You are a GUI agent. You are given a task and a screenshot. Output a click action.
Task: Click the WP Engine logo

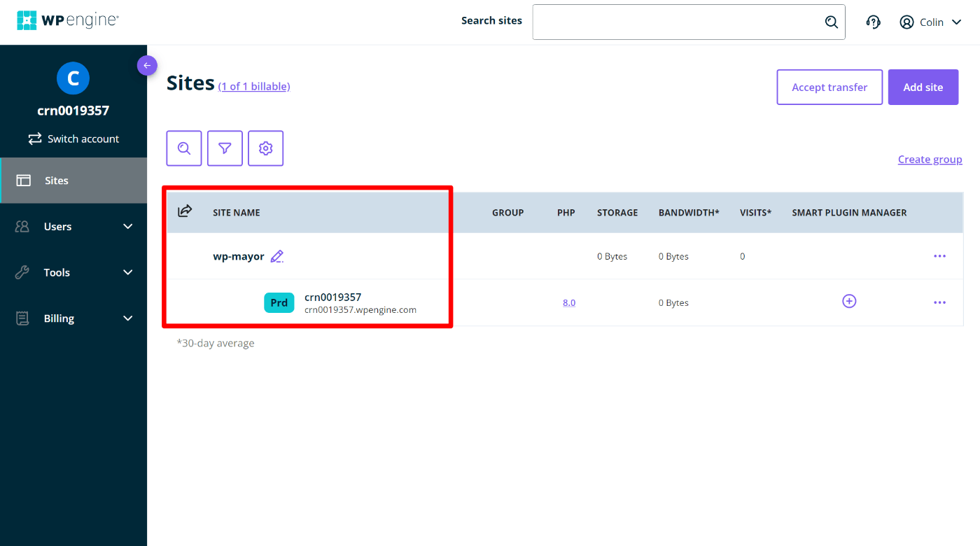68,20
